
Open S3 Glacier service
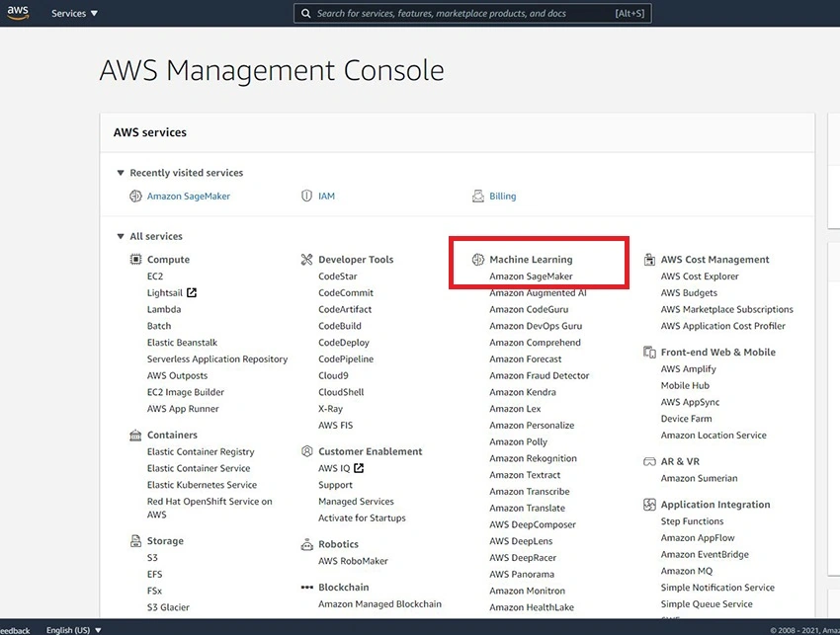[168, 607]
